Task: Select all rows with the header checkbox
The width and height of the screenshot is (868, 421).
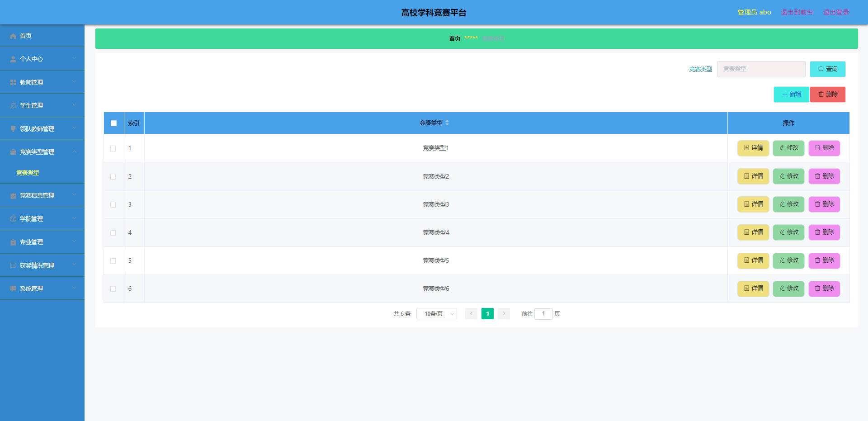Action: point(113,123)
